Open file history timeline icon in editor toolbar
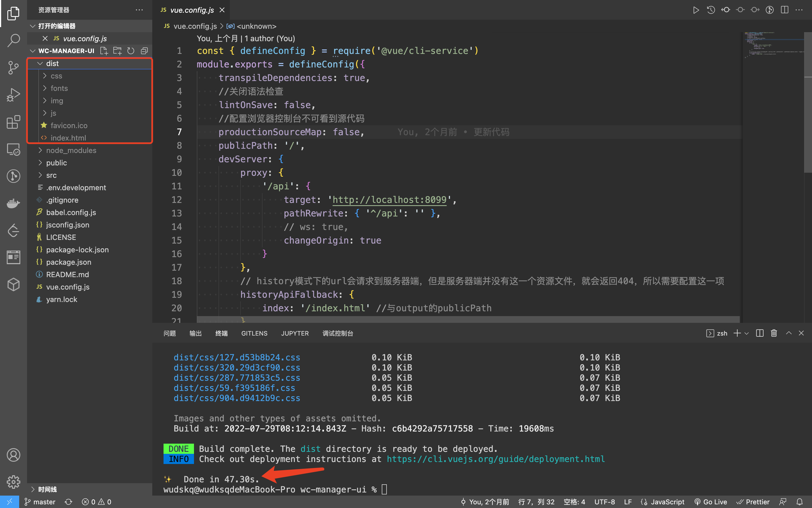Screen dimensions: 812x508 (x=711, y=10)
